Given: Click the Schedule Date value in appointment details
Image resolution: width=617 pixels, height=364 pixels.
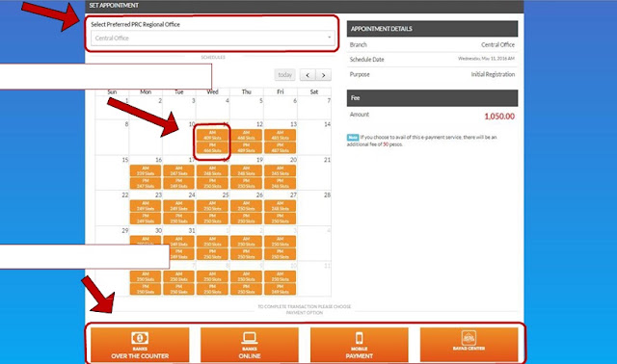Looking at the screenshot, I should coord(486,59).
